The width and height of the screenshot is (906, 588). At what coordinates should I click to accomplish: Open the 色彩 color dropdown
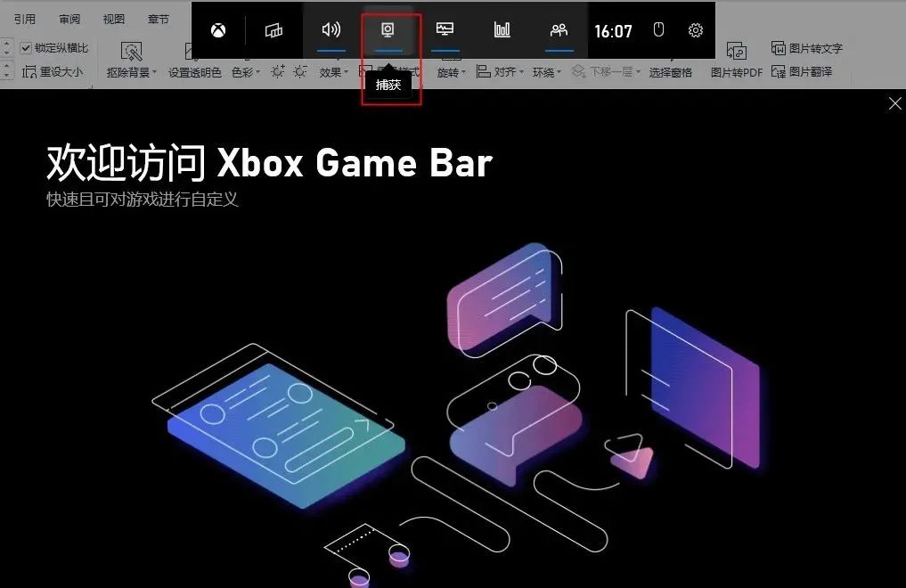(246, 72)
